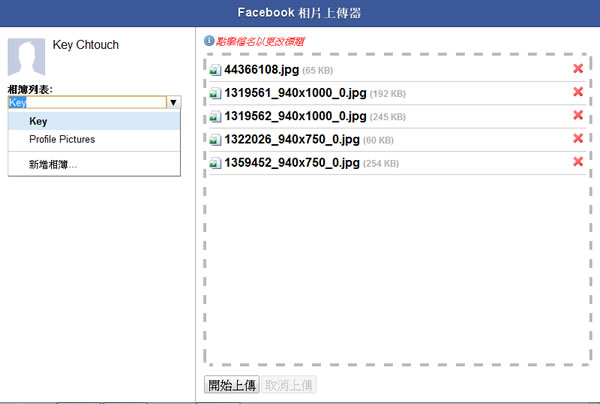Click the Key Chtouch profile avatar
Screen dimensions: 600x404
(26, 58)
